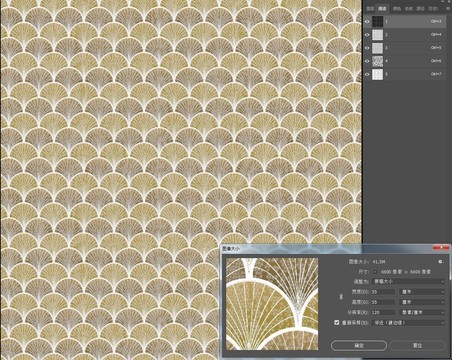Click the Ctrl+4 shortcut label on channel 2
Screen dimensions: 452x360
[x=436, y=35]
